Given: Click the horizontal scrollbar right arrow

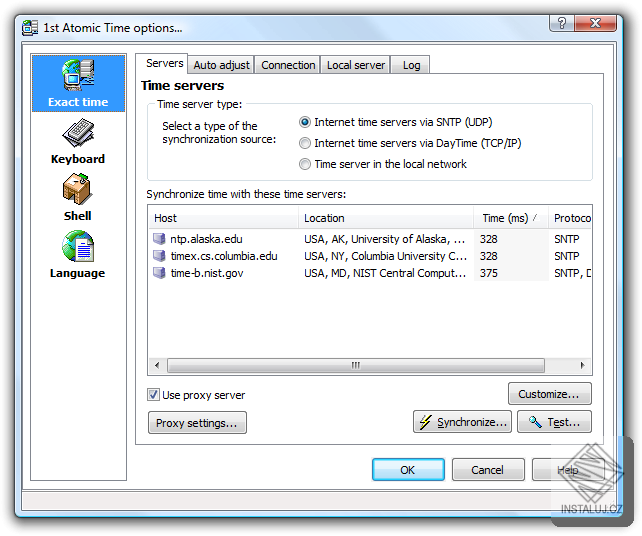Looking at the screenshot, I should 583,365.
